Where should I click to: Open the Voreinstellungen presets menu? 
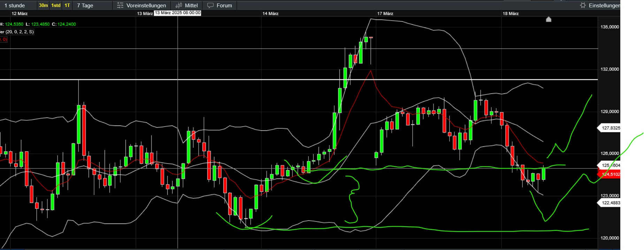click(141, 5)
